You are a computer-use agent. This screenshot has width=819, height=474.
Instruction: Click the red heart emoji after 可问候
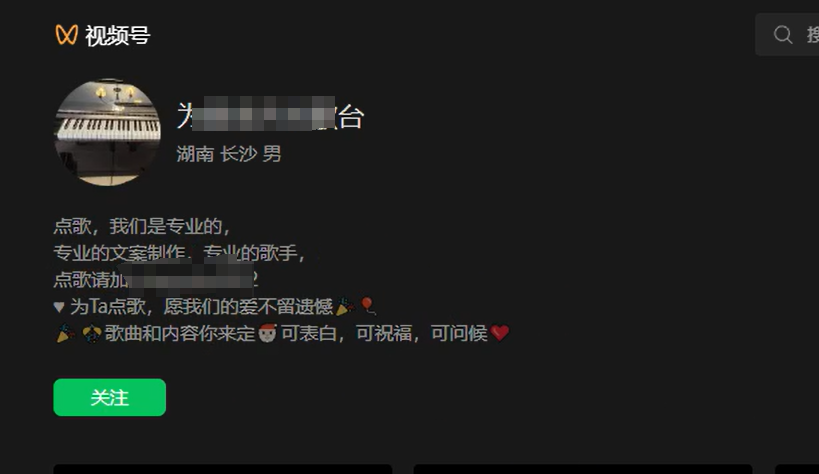pyautogui.click(x=500, y=333)
